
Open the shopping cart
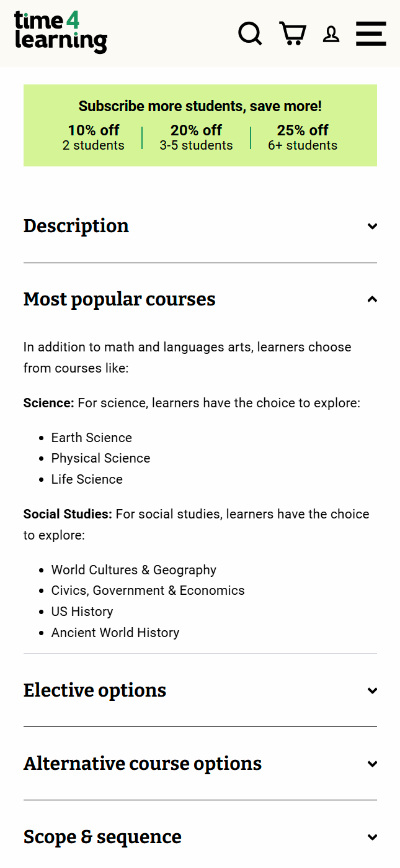[x=292, y=34]
